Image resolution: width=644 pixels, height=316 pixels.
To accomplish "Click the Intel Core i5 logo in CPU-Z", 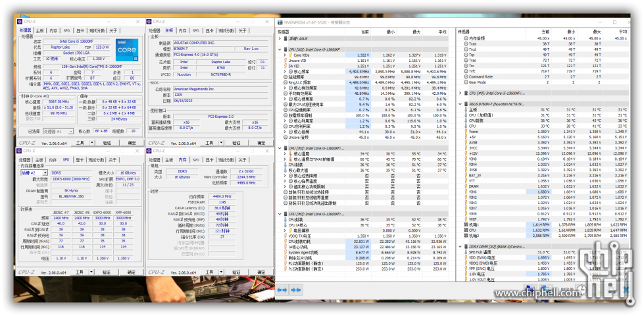I will click(x=126, y=49).
